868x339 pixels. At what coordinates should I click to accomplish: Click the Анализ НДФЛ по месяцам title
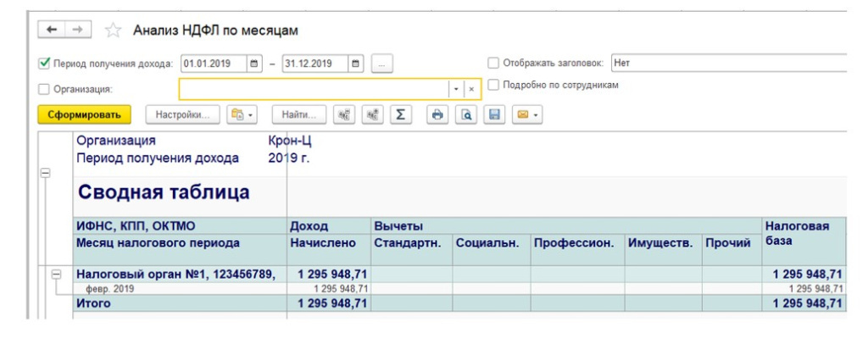pyautogui.click(x=215, y=31)
